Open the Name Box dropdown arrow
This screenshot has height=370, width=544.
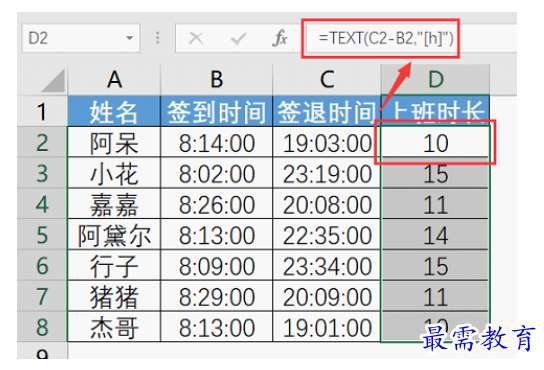pyautogui.click(x=129, y=38)
